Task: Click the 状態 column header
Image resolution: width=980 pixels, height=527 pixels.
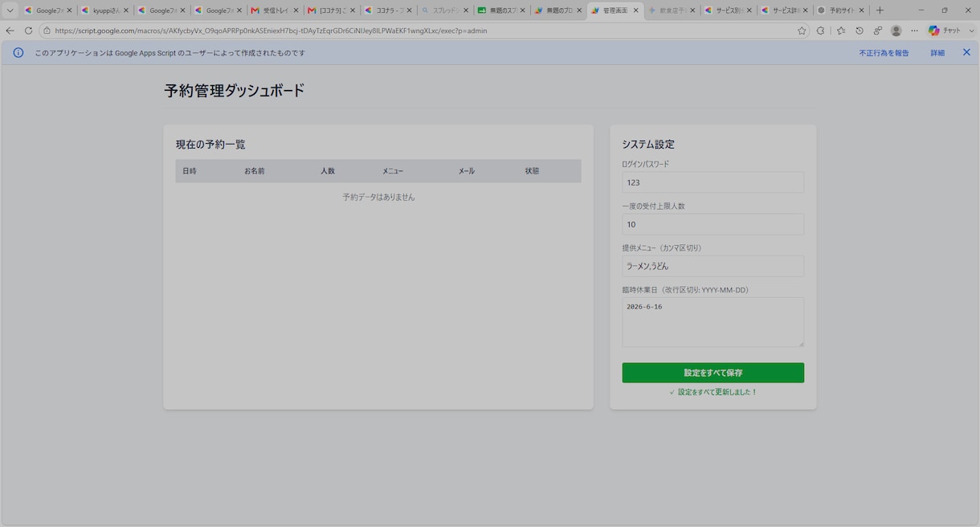Action: (x=532, y=171)
